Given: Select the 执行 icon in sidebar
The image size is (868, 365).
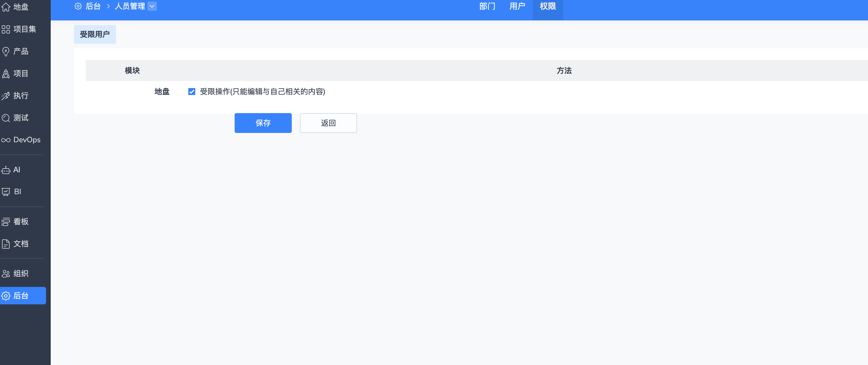Looking at the screenshot, I should 6,96.
